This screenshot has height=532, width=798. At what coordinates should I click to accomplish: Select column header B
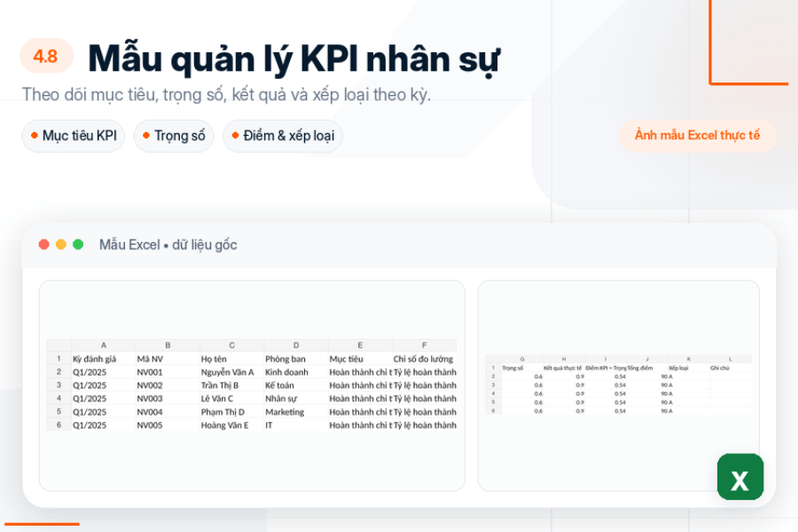168,345
